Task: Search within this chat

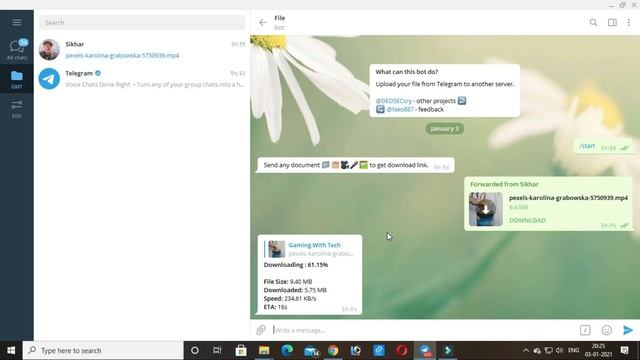Action: pos(593,22)
